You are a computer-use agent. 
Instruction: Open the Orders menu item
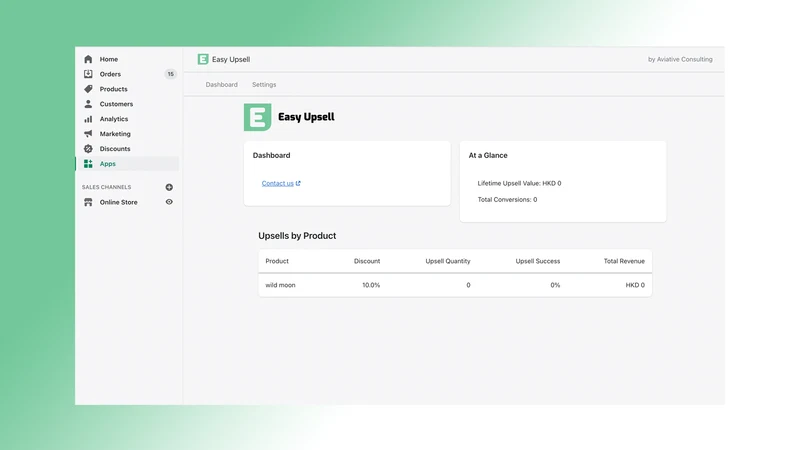point(110,74)
